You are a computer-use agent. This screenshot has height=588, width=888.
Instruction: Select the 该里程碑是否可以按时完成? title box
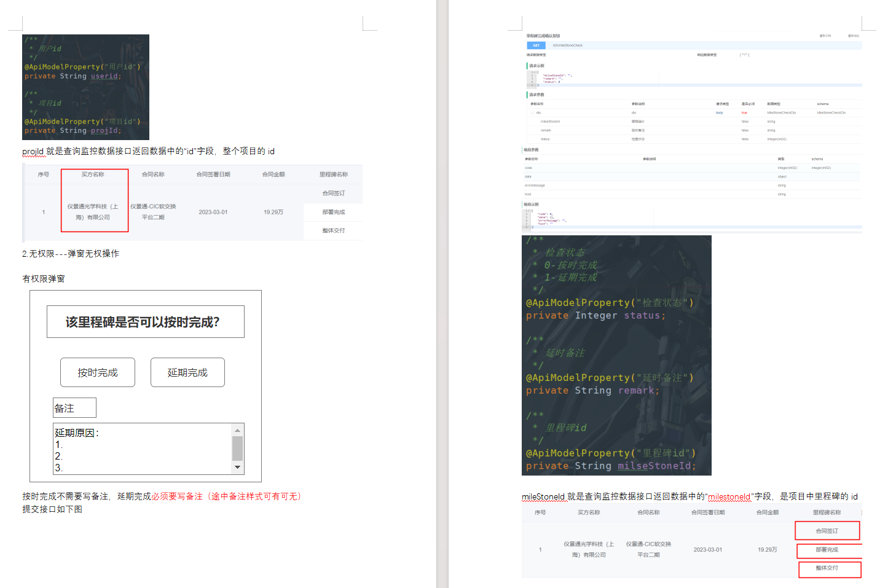(146, 322)
